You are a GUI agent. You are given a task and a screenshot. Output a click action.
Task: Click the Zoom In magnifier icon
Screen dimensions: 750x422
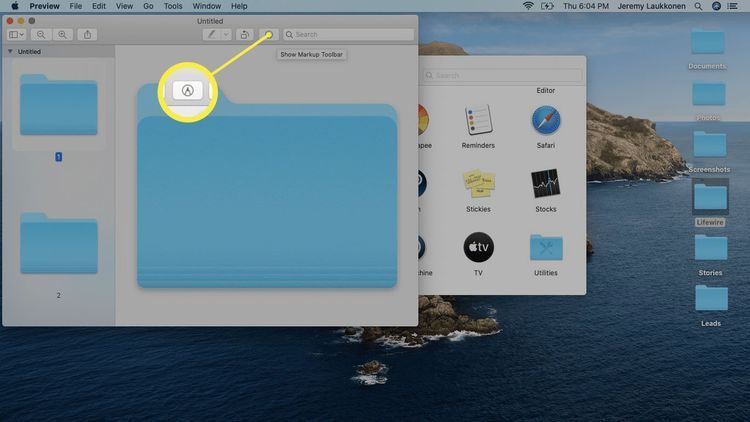pyautogui.click(x=63, y=34)
